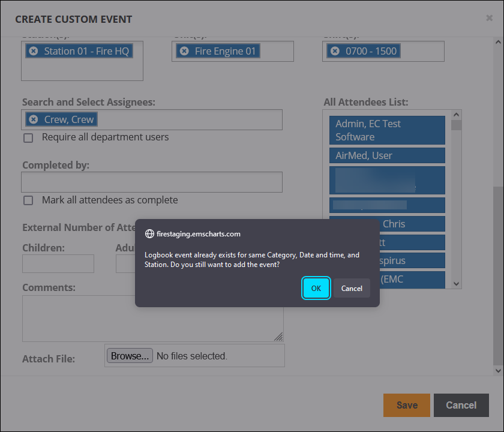Click the globe icon beside firestaging.emscharts.com
This screenshot has width=504, height=432.
coord(150,234)
